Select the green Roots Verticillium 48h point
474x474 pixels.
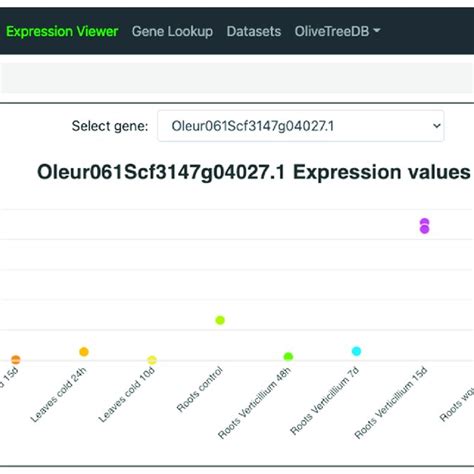click(x=288, y=357)
